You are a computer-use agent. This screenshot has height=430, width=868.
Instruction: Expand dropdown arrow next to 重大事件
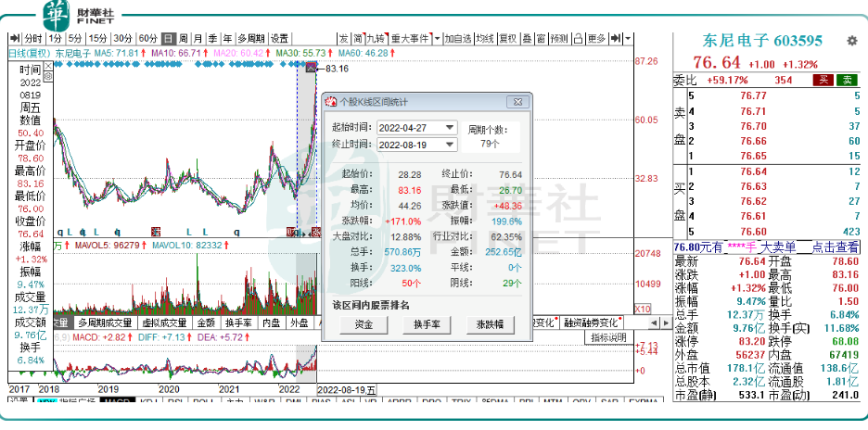pyautogui.click(x=438, y=39)
